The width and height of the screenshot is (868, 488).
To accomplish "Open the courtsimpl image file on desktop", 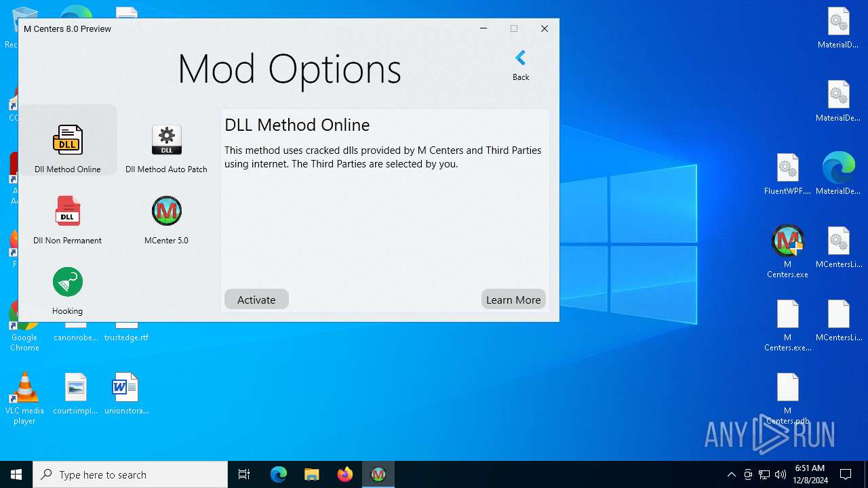I will pos(75,393).
